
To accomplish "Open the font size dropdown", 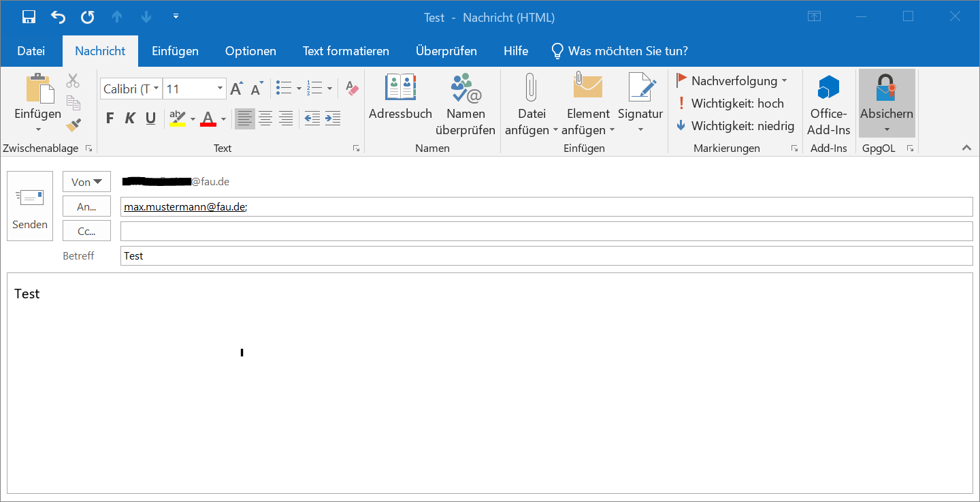I will 220,89.
